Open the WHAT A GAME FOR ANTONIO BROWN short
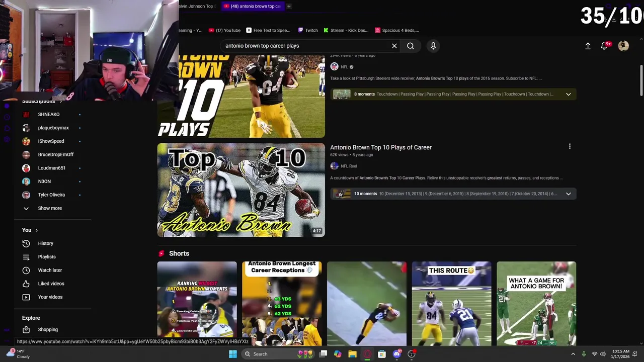Image resolution: width=644 pixels, height=362 pixels. point(536,303)
